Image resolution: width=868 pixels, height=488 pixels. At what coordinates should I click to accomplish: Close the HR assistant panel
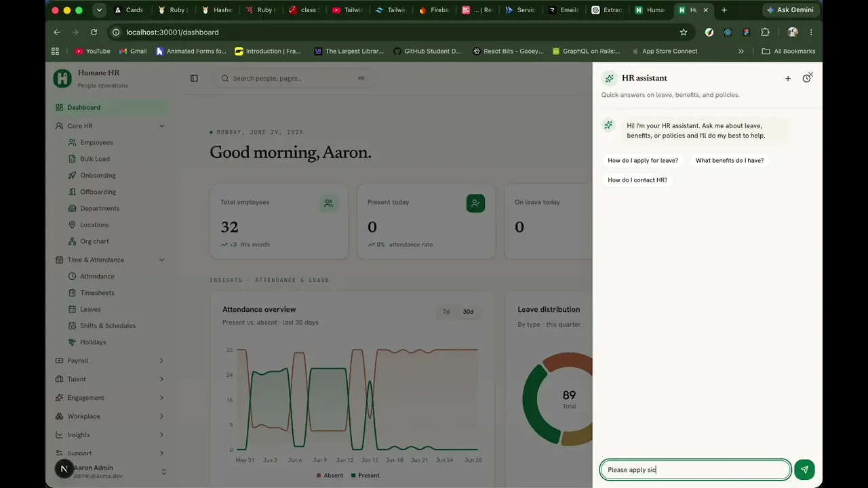point(810,75)
